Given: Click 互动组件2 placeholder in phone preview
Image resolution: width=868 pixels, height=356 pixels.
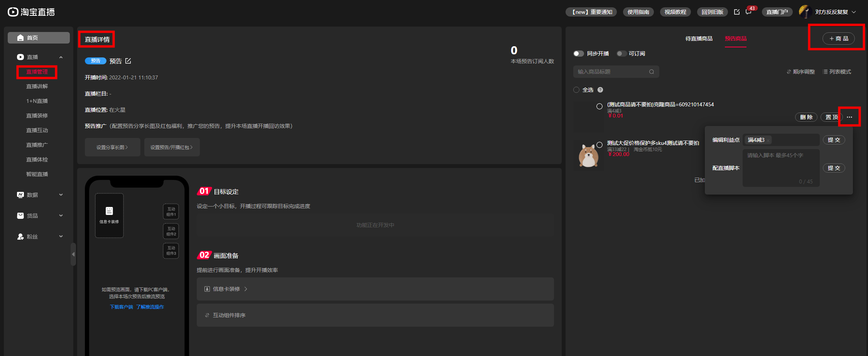Looking at the screenshot, I should click(171, 231).
